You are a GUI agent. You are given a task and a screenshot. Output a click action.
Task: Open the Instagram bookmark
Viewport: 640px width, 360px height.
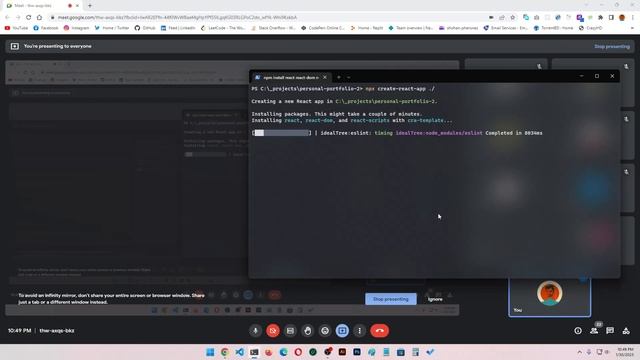(76, 28)
